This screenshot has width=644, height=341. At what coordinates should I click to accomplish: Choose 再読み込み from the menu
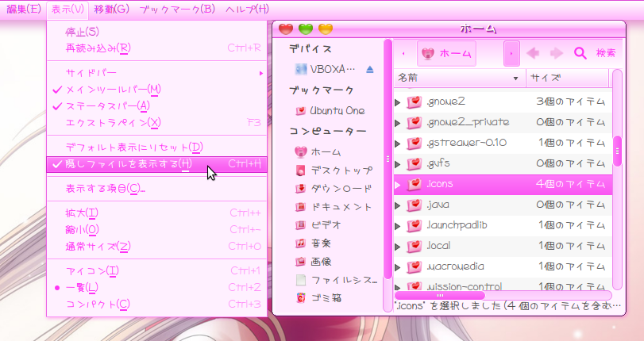pyautogui.click(x=157, y=48)
